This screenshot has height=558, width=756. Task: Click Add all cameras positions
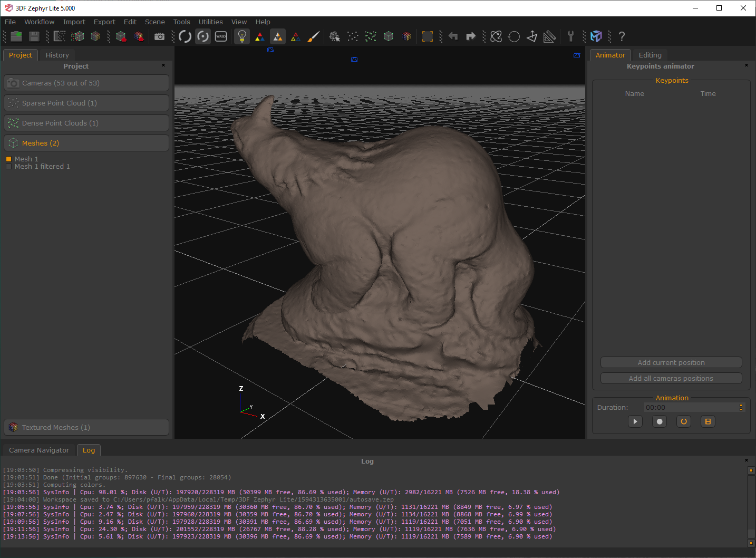click(671, 378)
